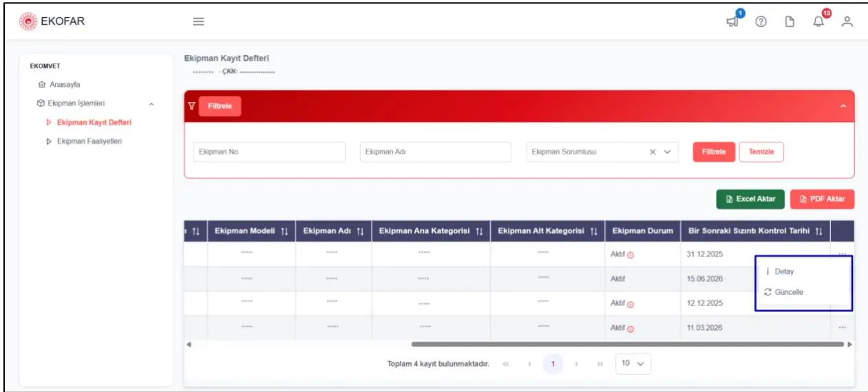Click the date cell 31.12.2025
The width and height of the screenshot is (868, 392).
click(x=704, y=254)
